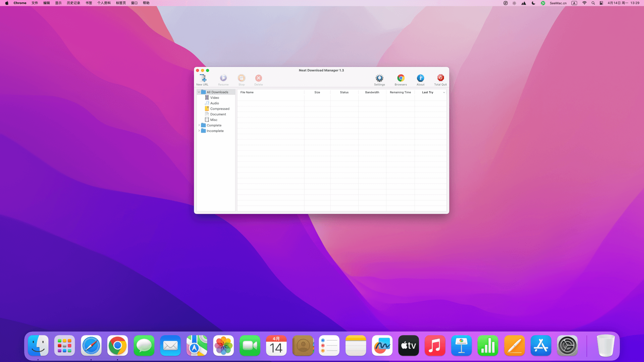Viewport: 644px width, 362px height.
Task: Open Reminders from the Dock
Action: coord(329,346)
